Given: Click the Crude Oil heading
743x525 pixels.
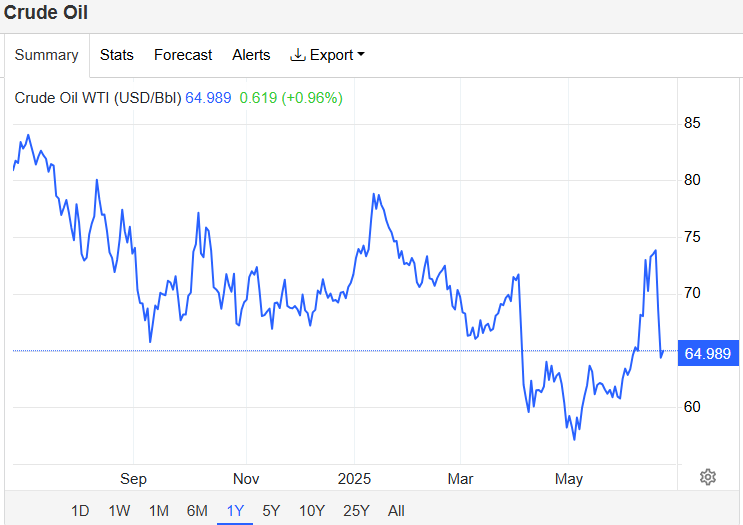Looking at the screenshot, I should click(x=45, y=12).
